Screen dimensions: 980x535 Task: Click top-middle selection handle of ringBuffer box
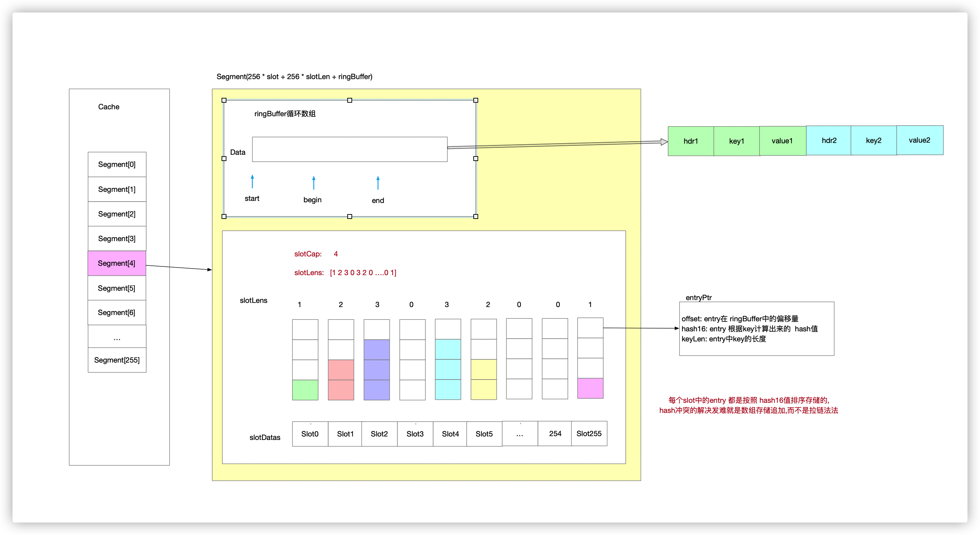click(350, 100)
